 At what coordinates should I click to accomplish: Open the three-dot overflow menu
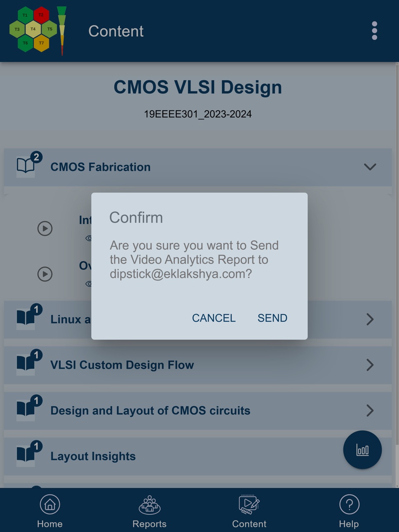coord(374,31)
